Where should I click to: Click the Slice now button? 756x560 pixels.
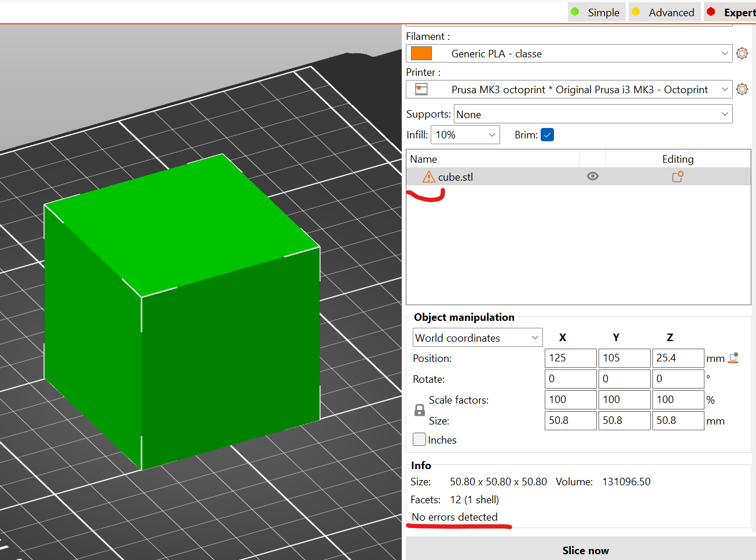(x=586, y=550)
